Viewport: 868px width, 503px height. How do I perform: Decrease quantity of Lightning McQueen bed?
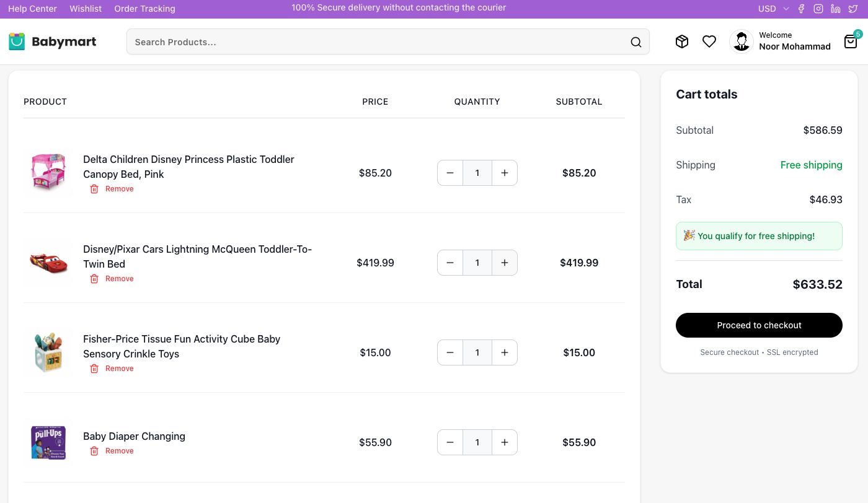point(450,263)
